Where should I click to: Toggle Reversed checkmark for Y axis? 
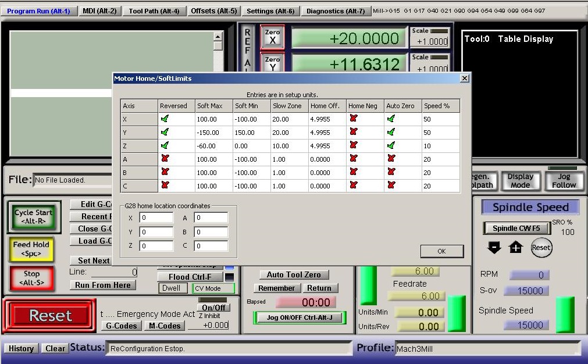(165, 132)
